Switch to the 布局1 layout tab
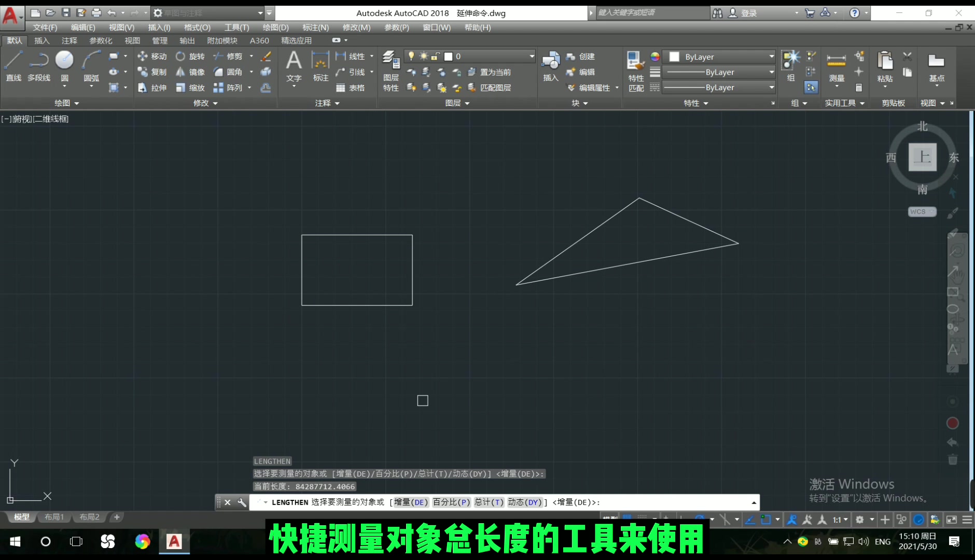This screenshot has width=975, height=560. click(x=54, y=517)
